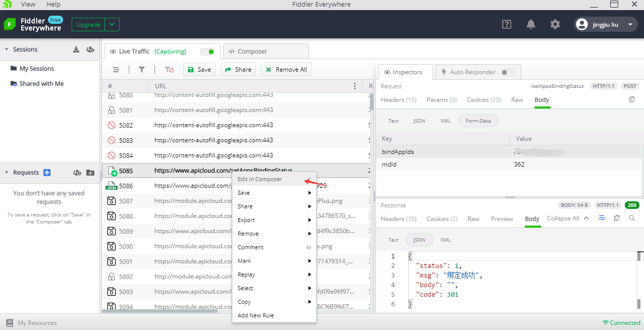644x330 pixels.
Task: Open the Help menu
Action: click(53, 4)
